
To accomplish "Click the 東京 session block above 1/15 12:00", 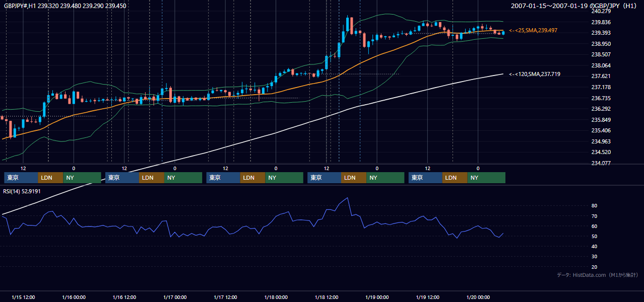I will point(21,178).
